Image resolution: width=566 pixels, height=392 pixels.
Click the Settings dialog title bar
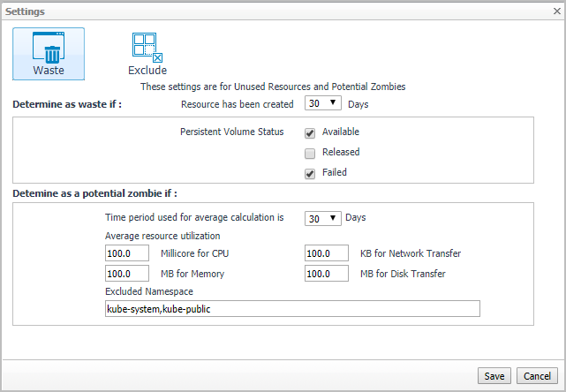(265, 11)
